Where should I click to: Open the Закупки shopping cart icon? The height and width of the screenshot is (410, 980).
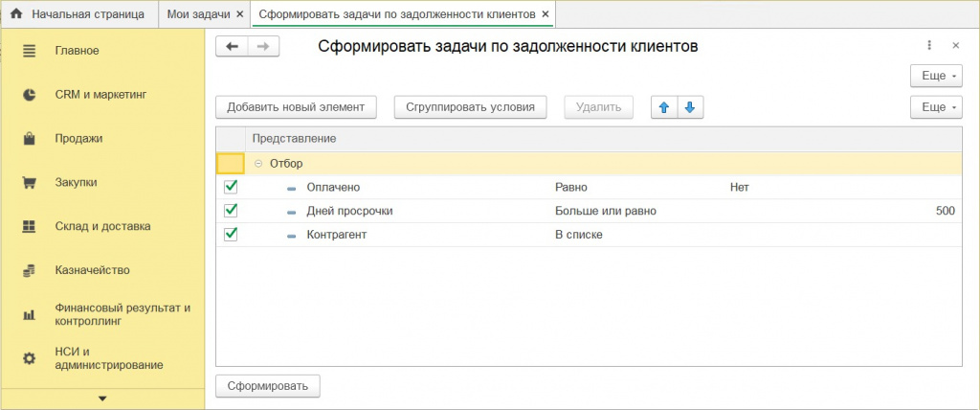click(x=30, y=182)
